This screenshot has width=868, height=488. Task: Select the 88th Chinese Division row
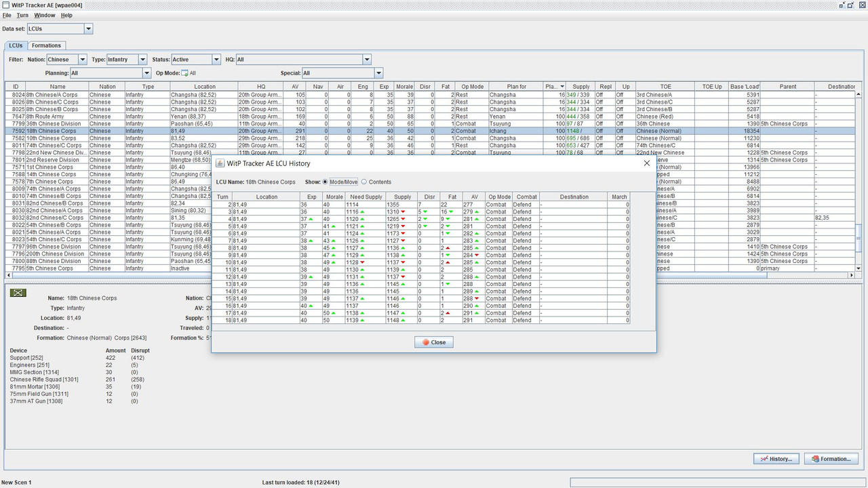(x=108, y=261)
